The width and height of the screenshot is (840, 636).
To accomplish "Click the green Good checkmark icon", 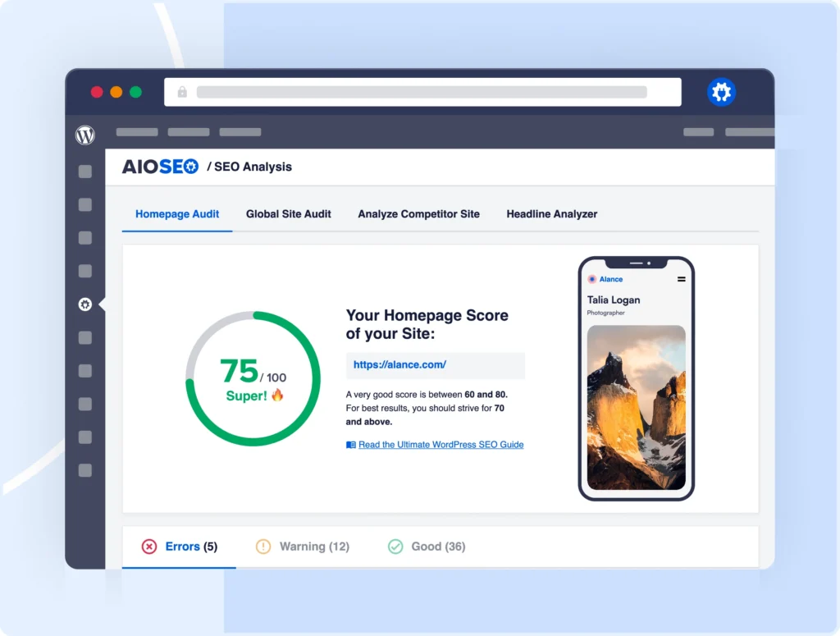I will (x=395, y=547).
